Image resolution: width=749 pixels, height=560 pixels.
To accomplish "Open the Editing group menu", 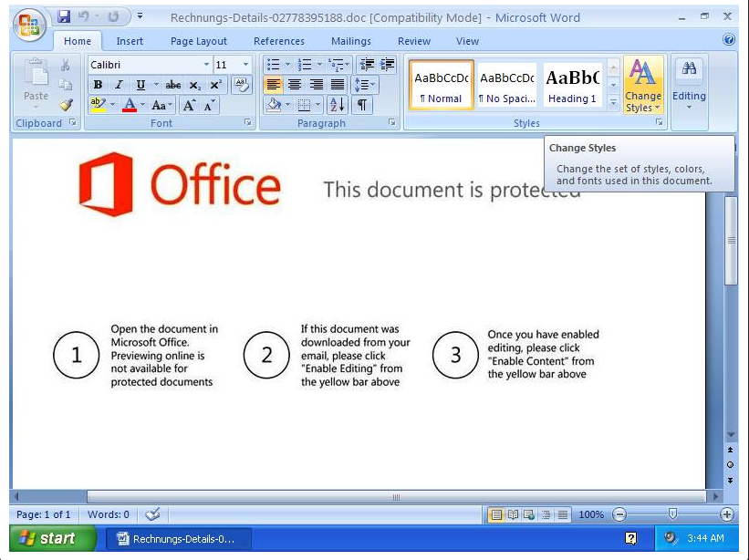I will point(689,85).
